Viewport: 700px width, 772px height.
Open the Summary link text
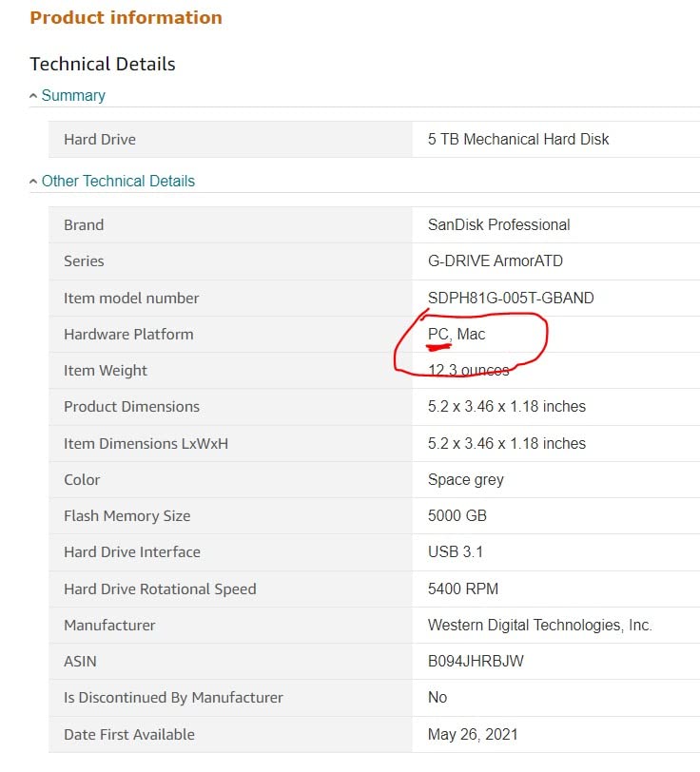click(x=73, y=95)
